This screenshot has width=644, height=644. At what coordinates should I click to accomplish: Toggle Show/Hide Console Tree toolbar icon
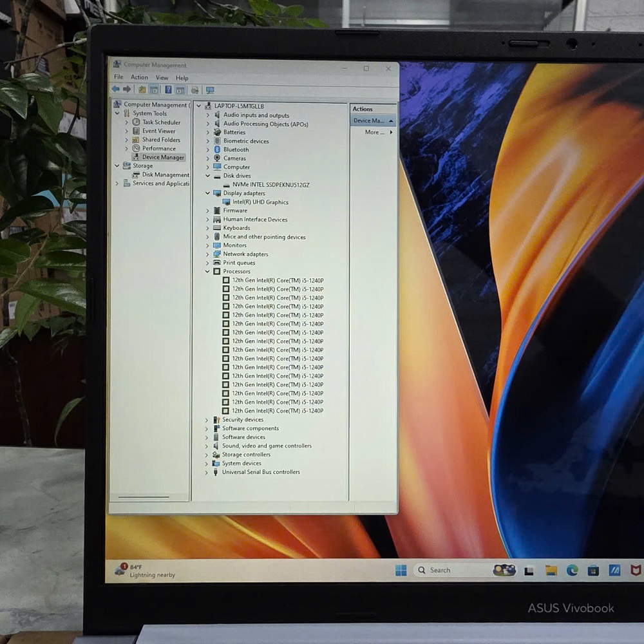click(x=154, y=90)
